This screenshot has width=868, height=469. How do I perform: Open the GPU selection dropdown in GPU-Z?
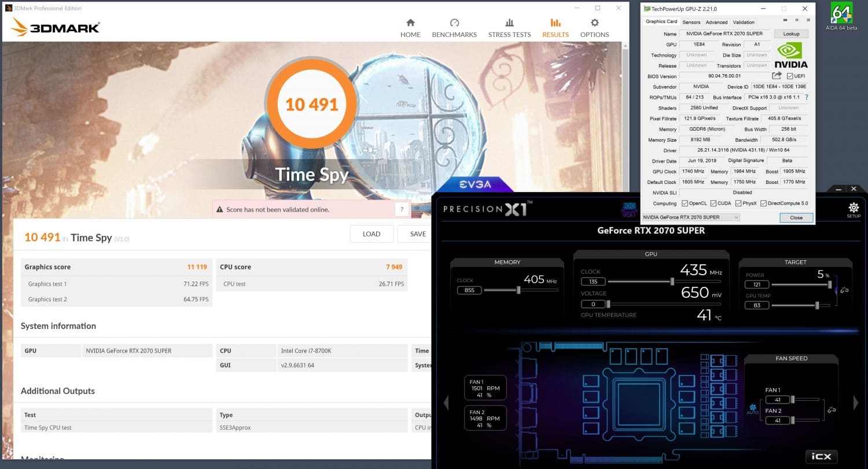(x=691, y=217)
